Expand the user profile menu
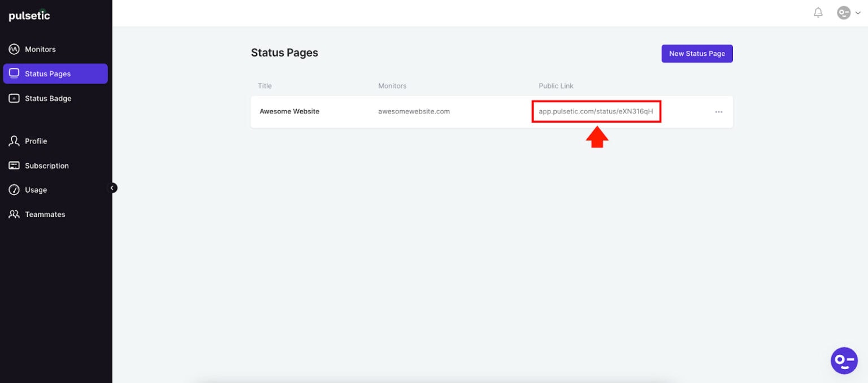Image resolution: width=868 pixels, height=383 pixels. point(844,12)
